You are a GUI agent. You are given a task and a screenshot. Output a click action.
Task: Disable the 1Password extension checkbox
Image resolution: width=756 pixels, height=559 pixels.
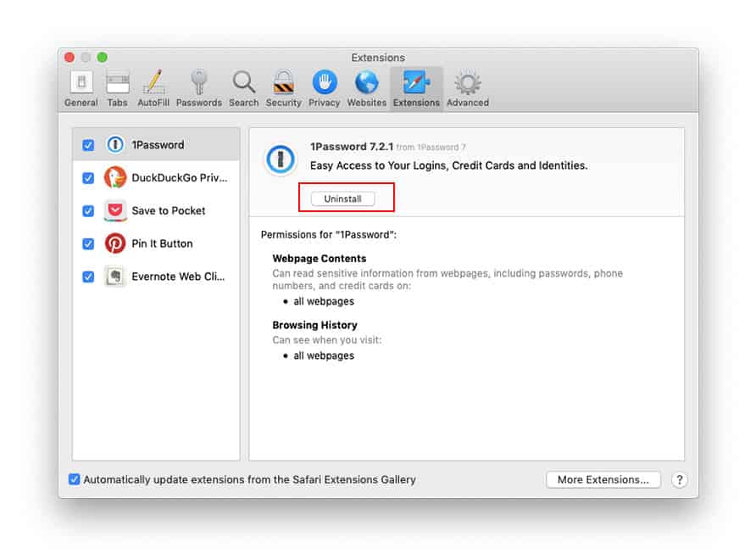coord(88,145)
